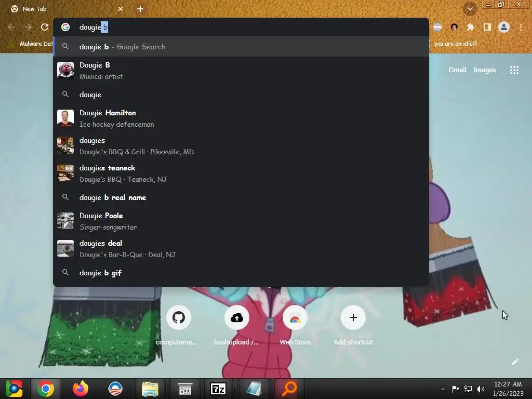This screenshot has width=532, height=399.
Task: Click the striped flag extension icon
Action: 437,27
